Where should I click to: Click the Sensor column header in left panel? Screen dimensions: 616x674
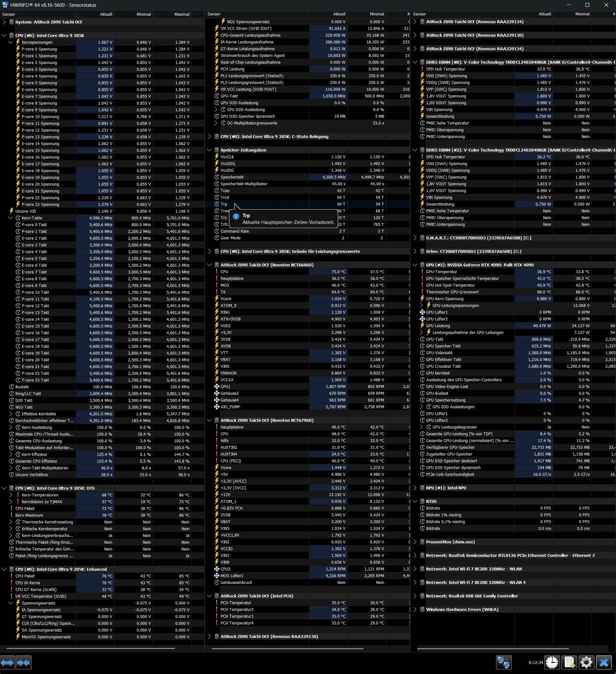click(38, 14)
